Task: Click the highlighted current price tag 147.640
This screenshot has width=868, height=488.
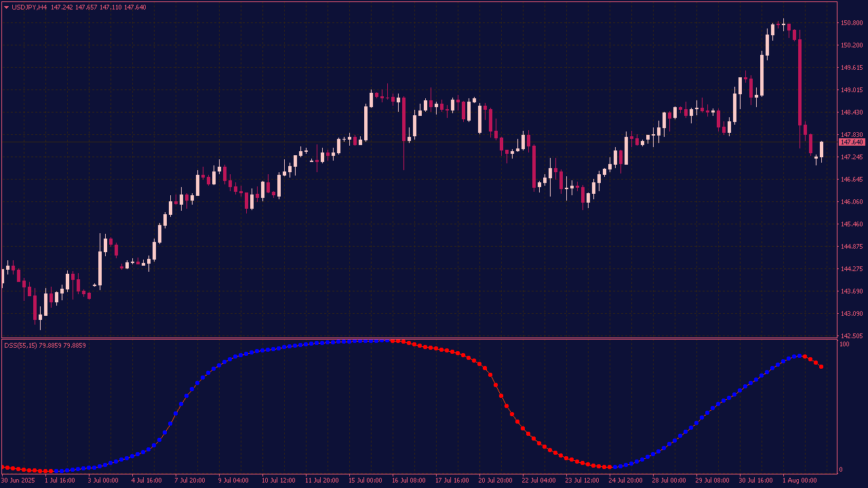Action: (852, 142)
